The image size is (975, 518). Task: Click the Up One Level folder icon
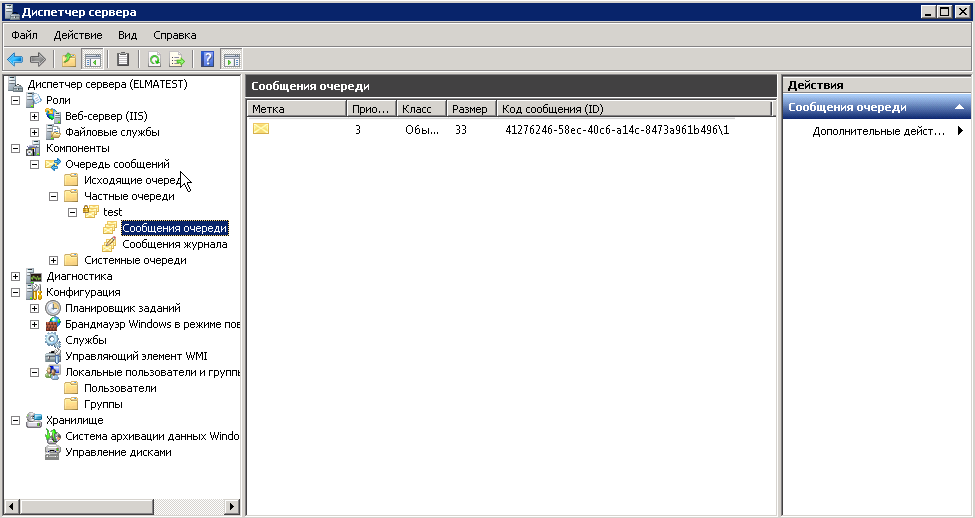click(68, 59)
